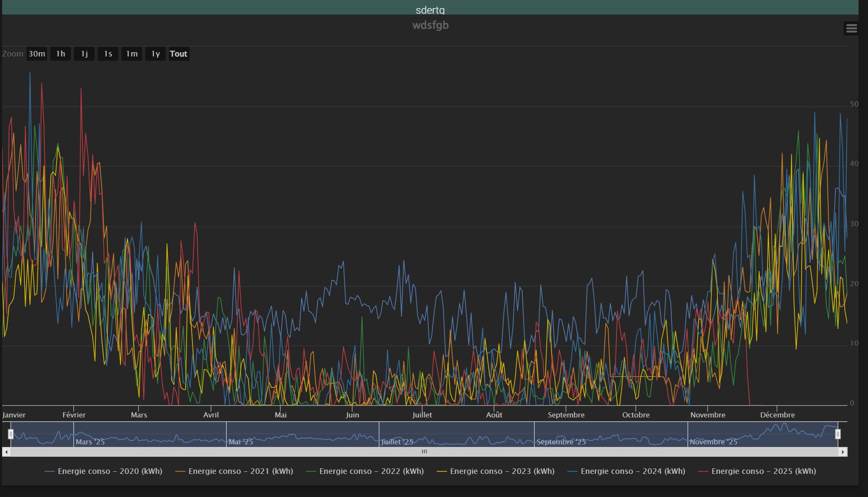Click the navigator left handle
This screenshot has height=497, width=868.
[x=11, y=434]
